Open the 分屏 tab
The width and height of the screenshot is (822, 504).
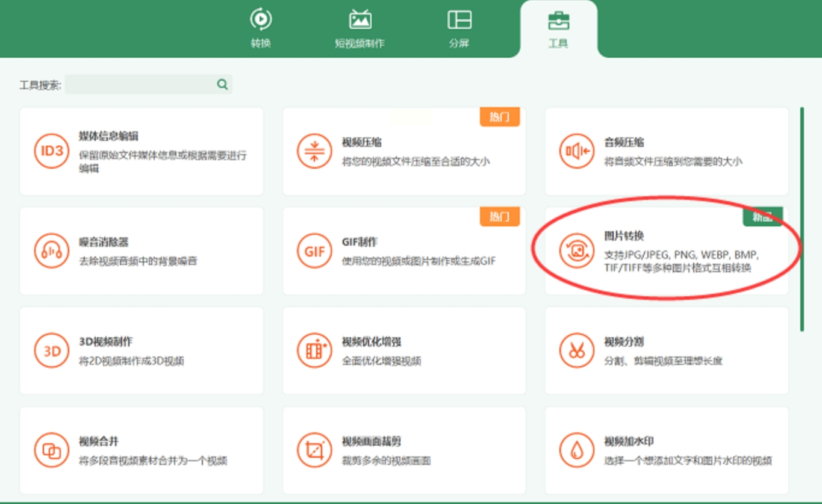point(459,28)
